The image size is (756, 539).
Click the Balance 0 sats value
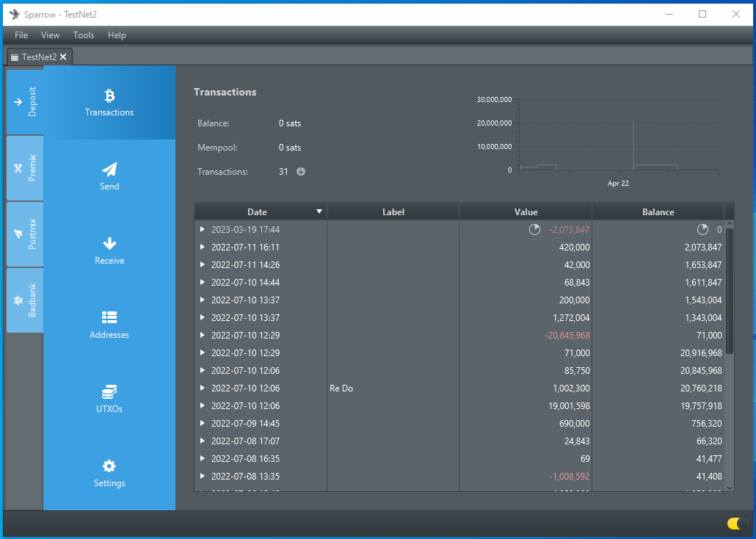(x=290, y=123)
